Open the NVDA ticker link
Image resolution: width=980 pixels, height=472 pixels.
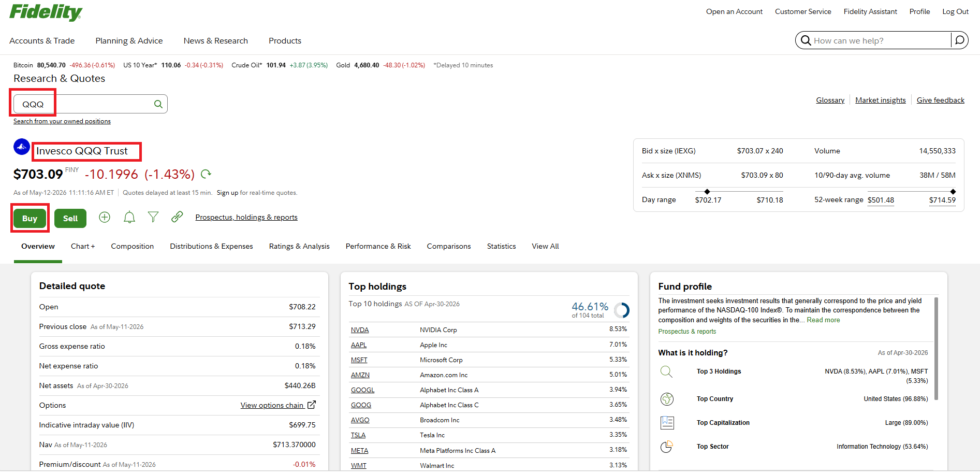pos(360,330)
